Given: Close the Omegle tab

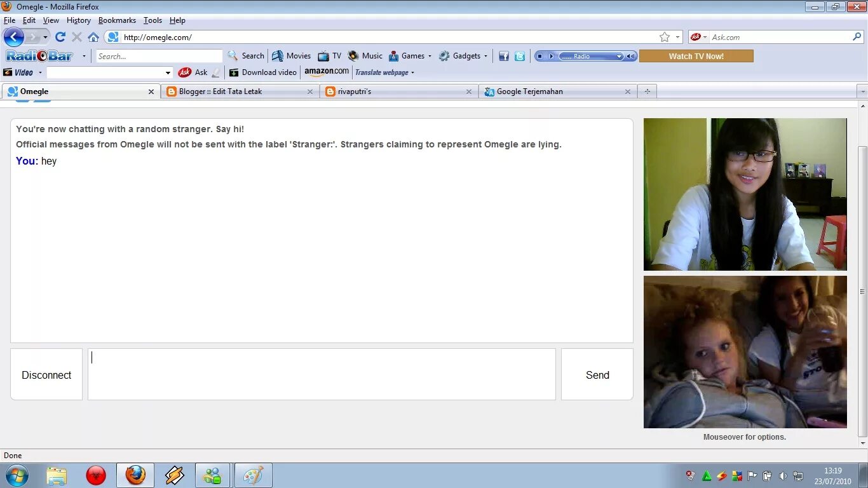Looking at the screenshot, I should pyautogui.click(x=151, y=91).
